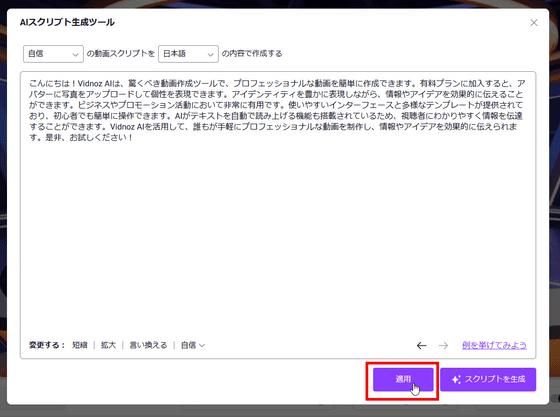560x417 pixels.
Task: Shorten the script with 短縮
Action: coord(80,345)
